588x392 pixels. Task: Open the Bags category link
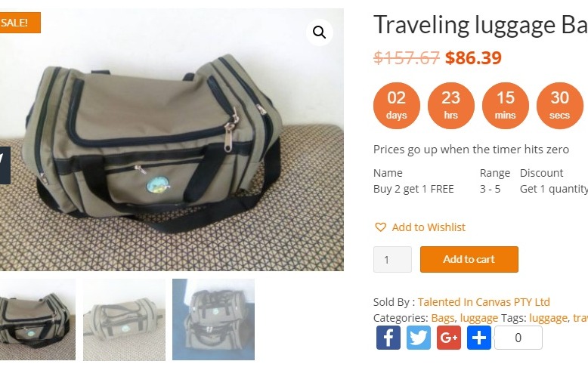tap(442, 318)
